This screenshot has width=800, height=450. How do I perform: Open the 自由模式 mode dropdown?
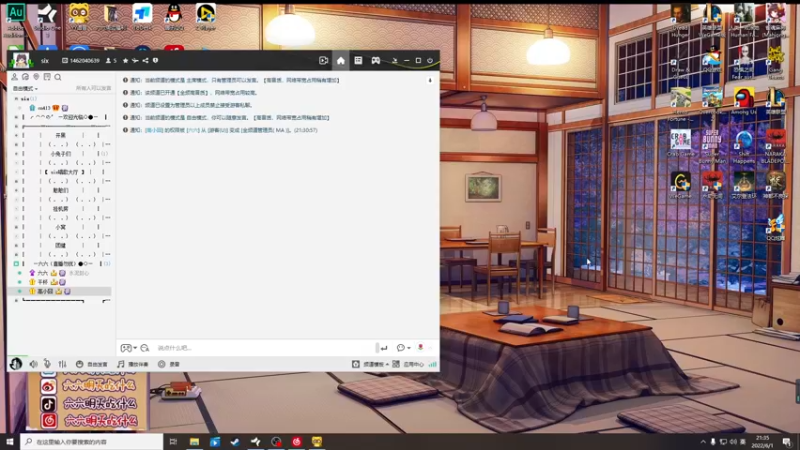(25, 88)
